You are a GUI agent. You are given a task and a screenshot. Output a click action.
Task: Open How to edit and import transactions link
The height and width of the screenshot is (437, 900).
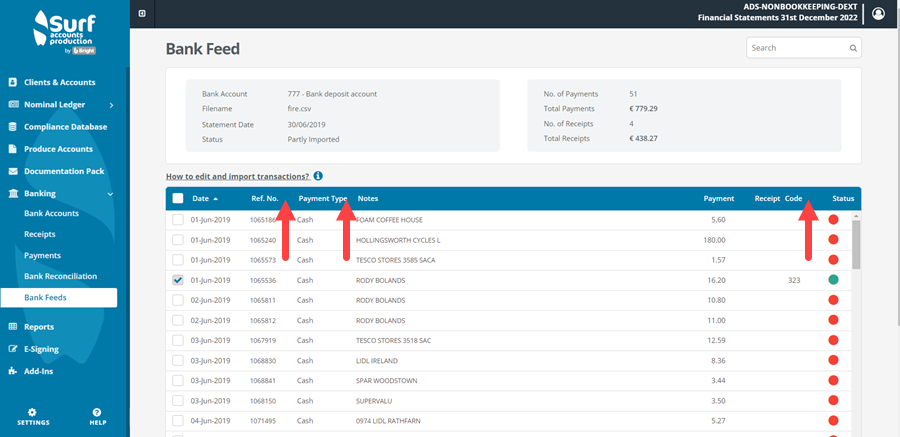(x=238, y=176)
